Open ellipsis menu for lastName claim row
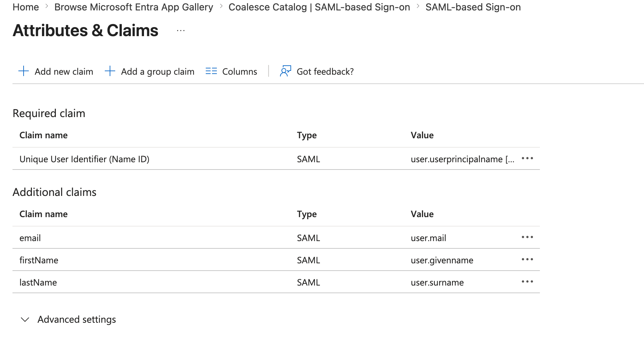This screenshot has width=644, height=346. [527, 282]
